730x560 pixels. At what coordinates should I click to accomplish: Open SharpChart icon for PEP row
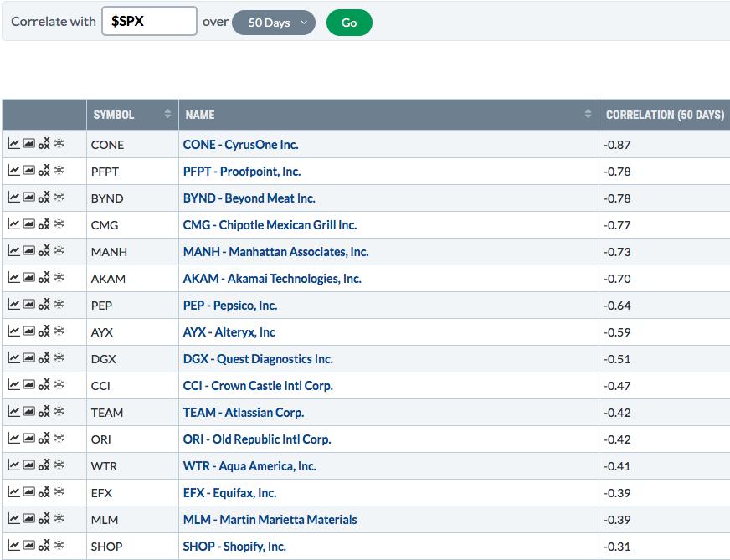click(x=14, y=305)
